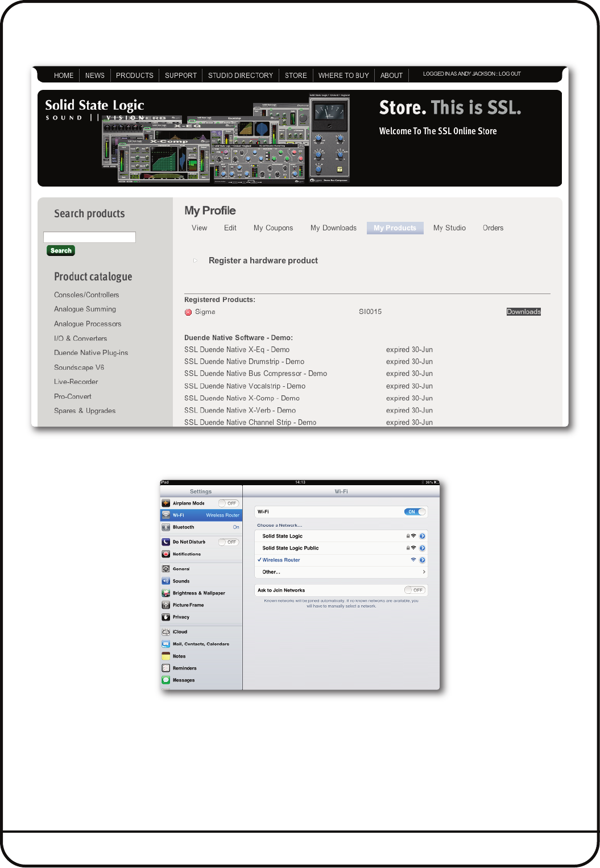
Task: Toggle the Ask to Join Networks switch
Action: coord(415,590)
